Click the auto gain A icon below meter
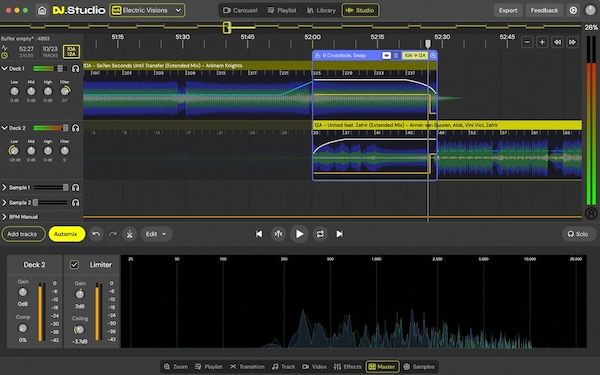The height and width of the screenshot is (375, 600). [x=591, y=213]
